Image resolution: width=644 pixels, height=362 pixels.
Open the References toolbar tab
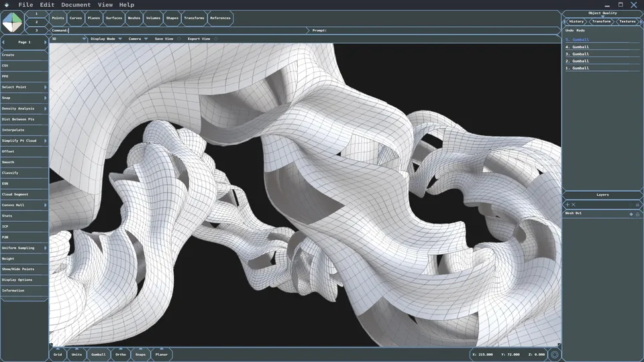pyautogui.click(x=220, y=18)
